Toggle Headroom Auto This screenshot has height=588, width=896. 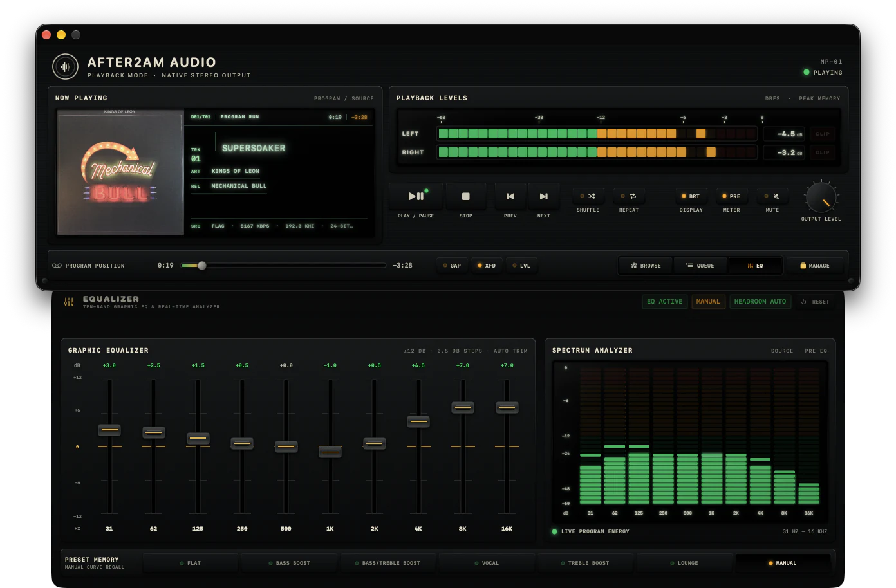760,302
